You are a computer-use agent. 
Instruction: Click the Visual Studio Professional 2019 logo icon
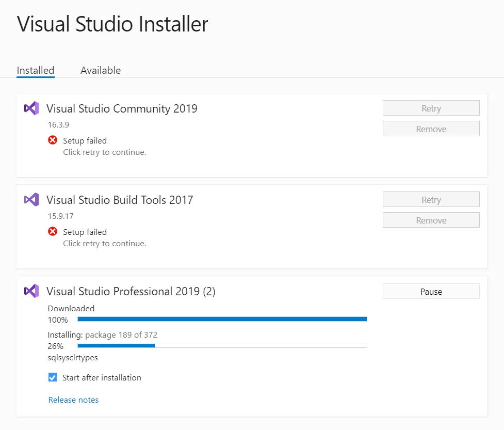point(31,291)
